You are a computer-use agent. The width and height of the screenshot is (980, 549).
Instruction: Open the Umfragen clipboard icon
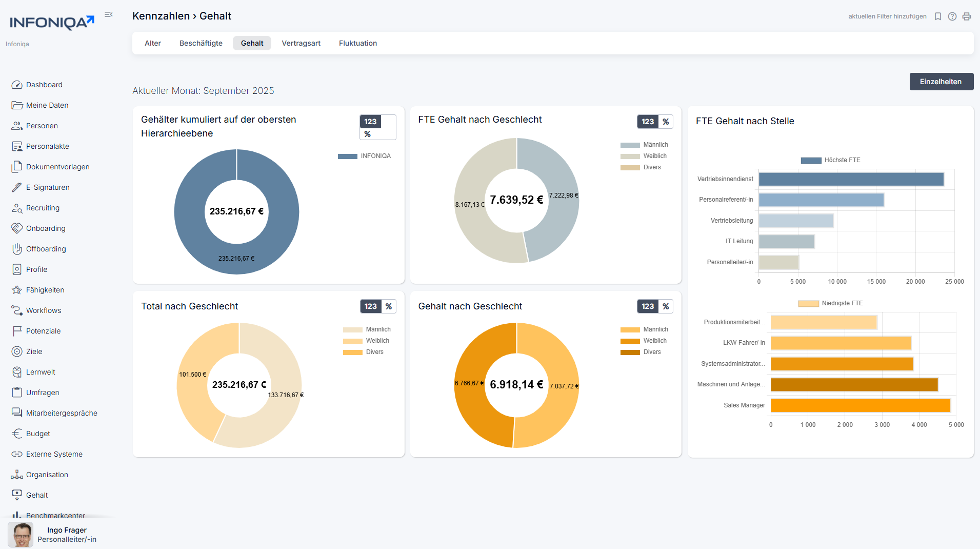pyautogui.click(x=17, y=393)
